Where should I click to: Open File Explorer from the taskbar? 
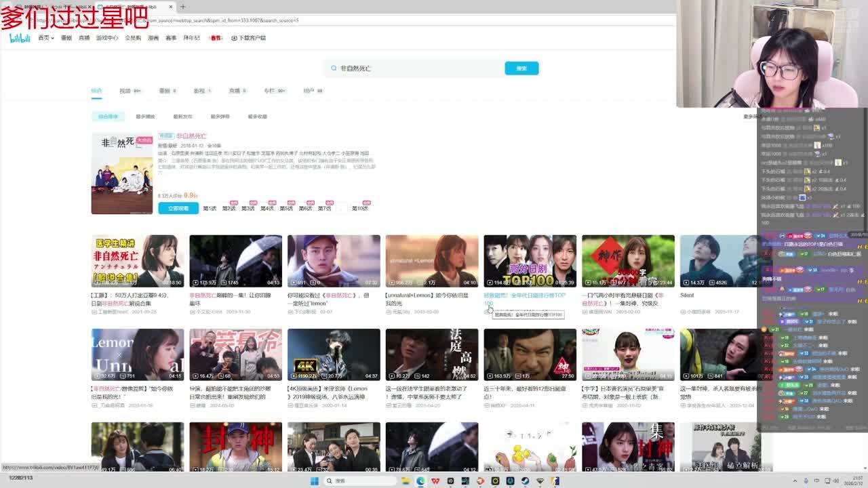pos(406,481)
